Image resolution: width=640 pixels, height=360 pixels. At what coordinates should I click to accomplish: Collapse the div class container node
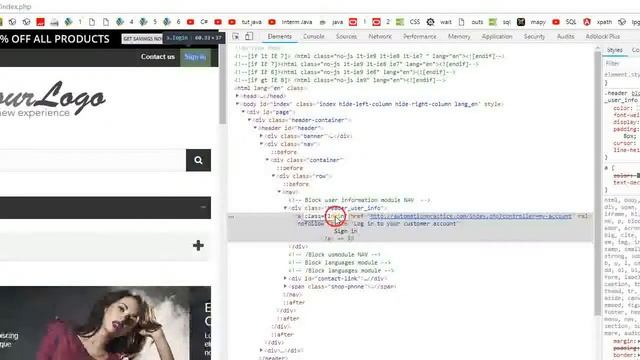pyautogui.click(x=267, y=160)
